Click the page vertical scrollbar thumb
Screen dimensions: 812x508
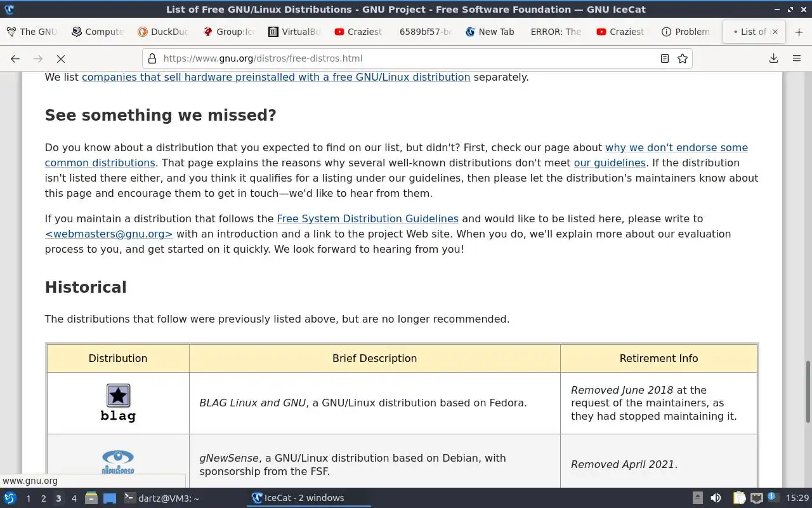click(808, 391)
